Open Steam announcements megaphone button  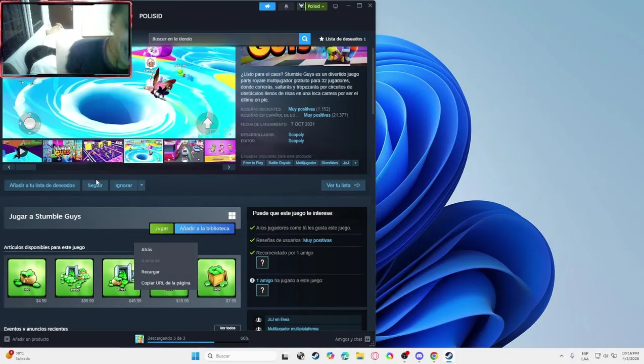pyautogui.click(x=267, y=6)
